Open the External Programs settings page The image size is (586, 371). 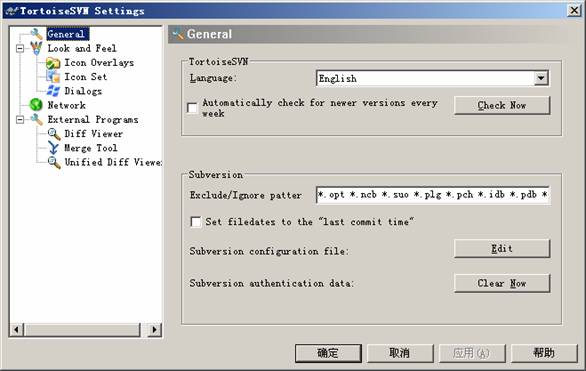[93, 120]
